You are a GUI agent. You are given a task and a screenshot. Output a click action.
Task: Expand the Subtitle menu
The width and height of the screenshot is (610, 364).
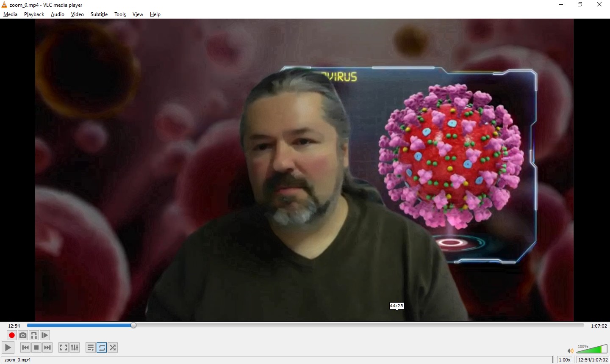point(99,14)
